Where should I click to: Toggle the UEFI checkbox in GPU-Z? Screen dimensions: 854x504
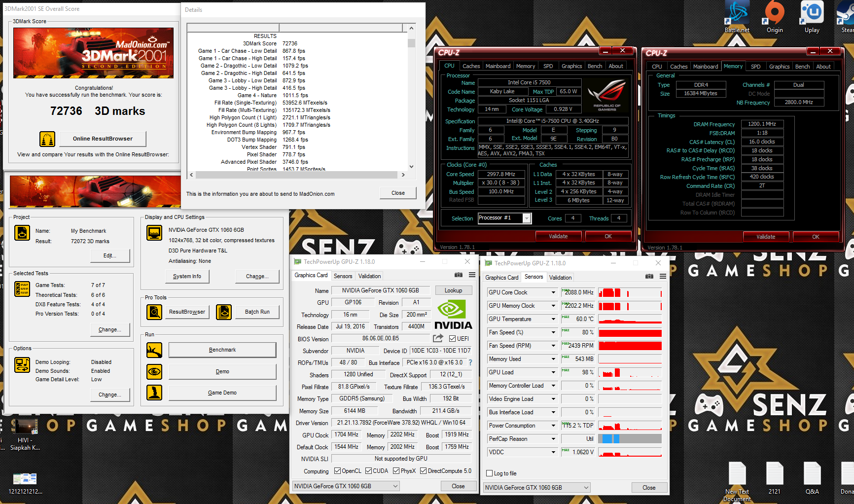(x=452, y=339)
